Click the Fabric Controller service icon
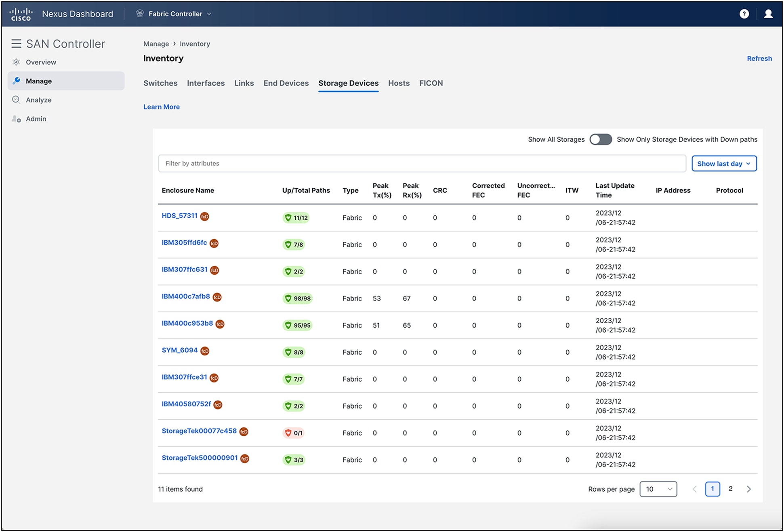The image size is (784, 532). coord(140,14)
